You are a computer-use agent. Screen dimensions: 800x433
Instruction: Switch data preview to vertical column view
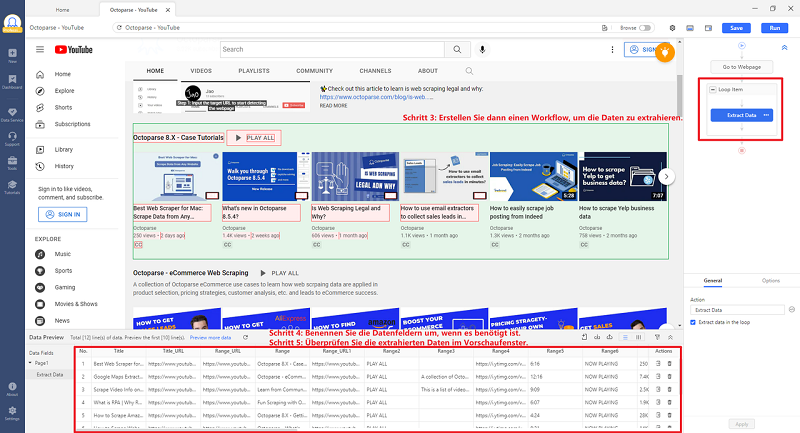tap(638, 337)
